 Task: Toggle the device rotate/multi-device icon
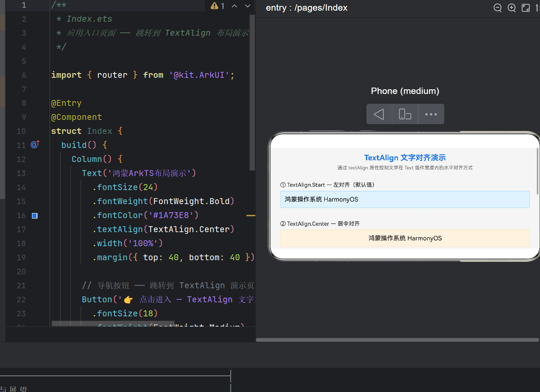(x=405, y=114)
